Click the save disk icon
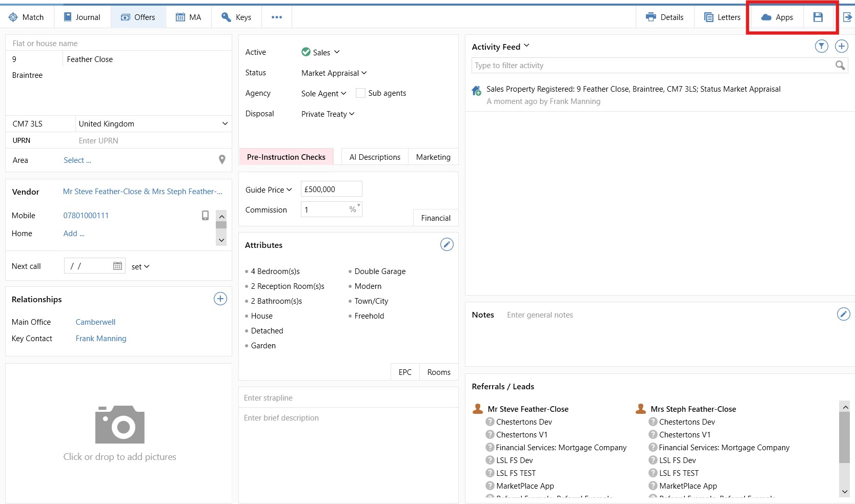The width and height of the screenshot is (855, 504). point(818,17)
